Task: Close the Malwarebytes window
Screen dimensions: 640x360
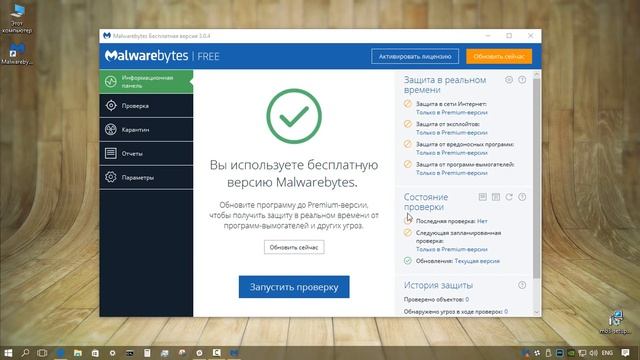Action: pyautogui.click(x=531, y=36)
